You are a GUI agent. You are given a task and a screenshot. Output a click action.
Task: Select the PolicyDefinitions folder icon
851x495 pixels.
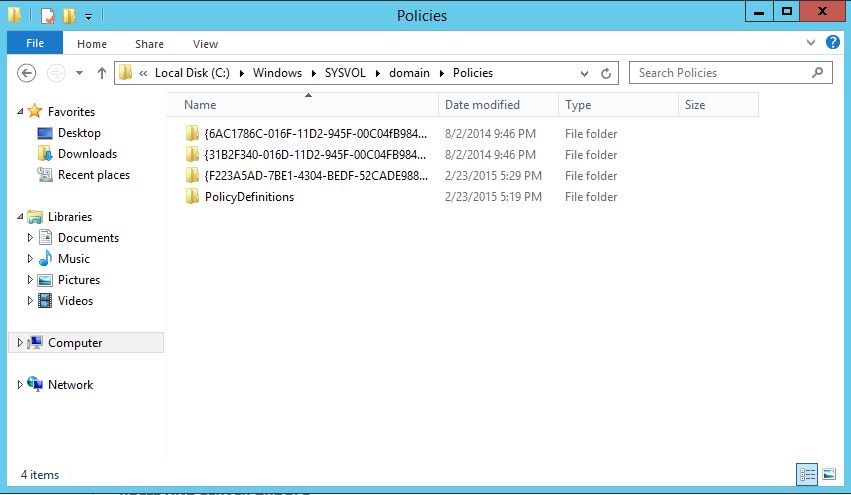192,196
